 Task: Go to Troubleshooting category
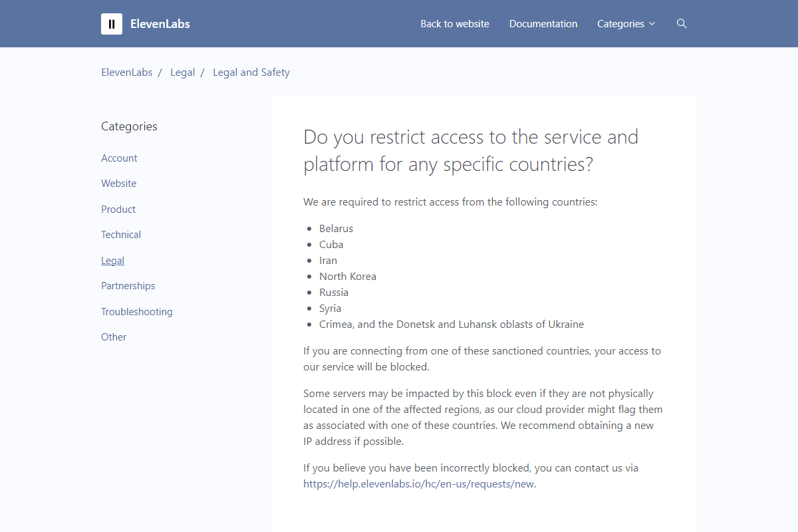point(136,312)
